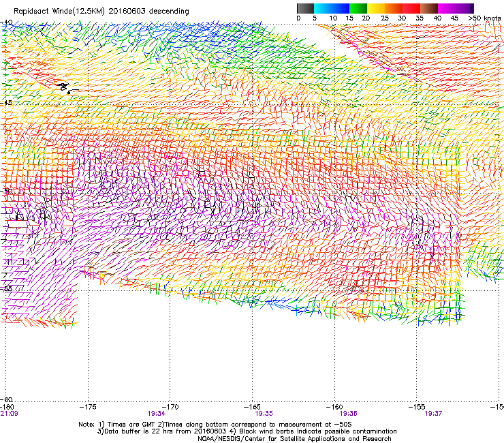Screen dimensions: 504x443
Task: Pick the yellow 20-25 knots legend segment
Action: (x=376, y=8)
